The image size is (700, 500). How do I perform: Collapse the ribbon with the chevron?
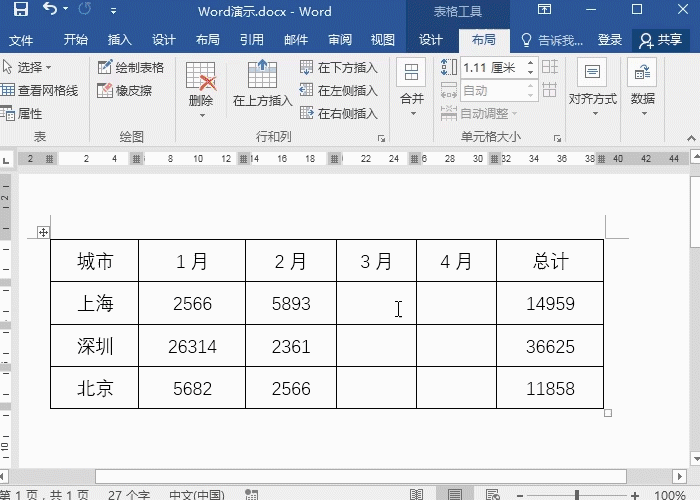click(x=691, y=138)
